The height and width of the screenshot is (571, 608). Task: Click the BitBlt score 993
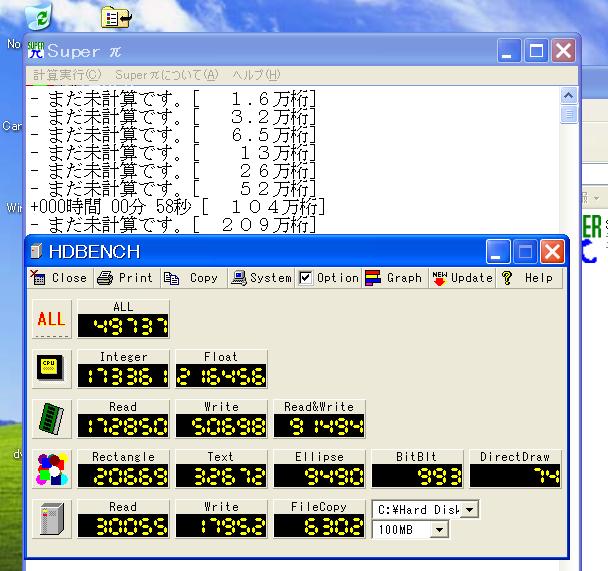click(x=417, y=475)
